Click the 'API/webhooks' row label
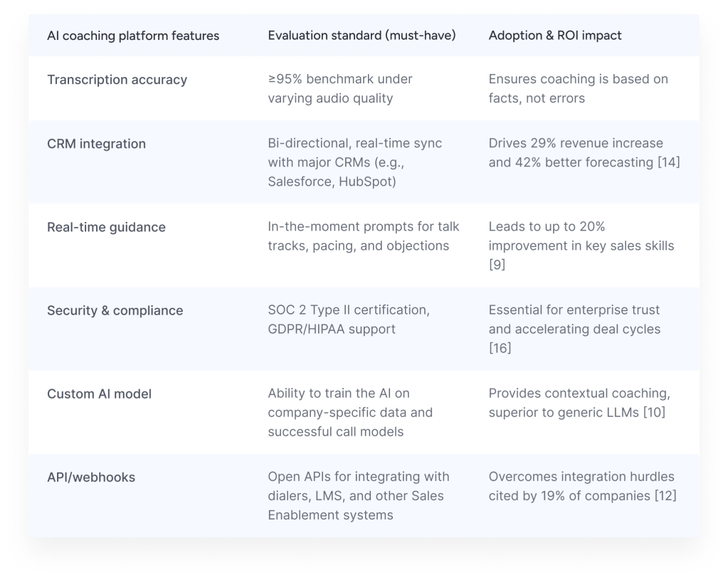Viewport: 728px width, 580px height. (x=91, y=477)
